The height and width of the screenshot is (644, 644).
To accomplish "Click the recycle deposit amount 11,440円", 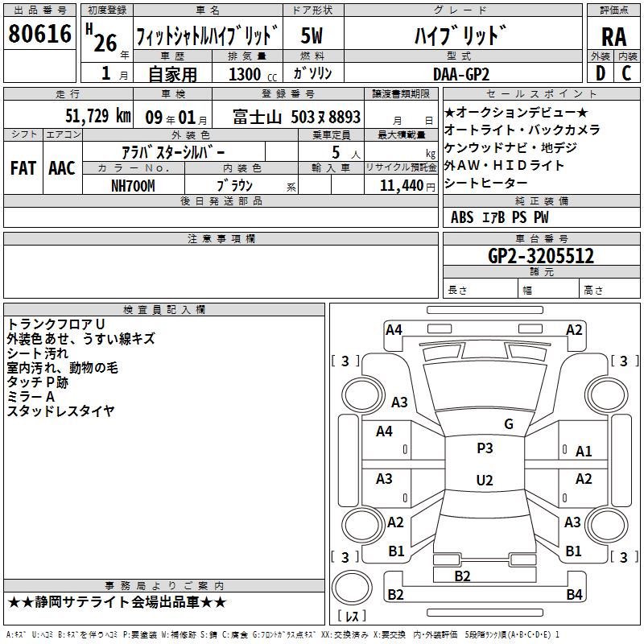I will pyautogui.click(x=400, y=185).
